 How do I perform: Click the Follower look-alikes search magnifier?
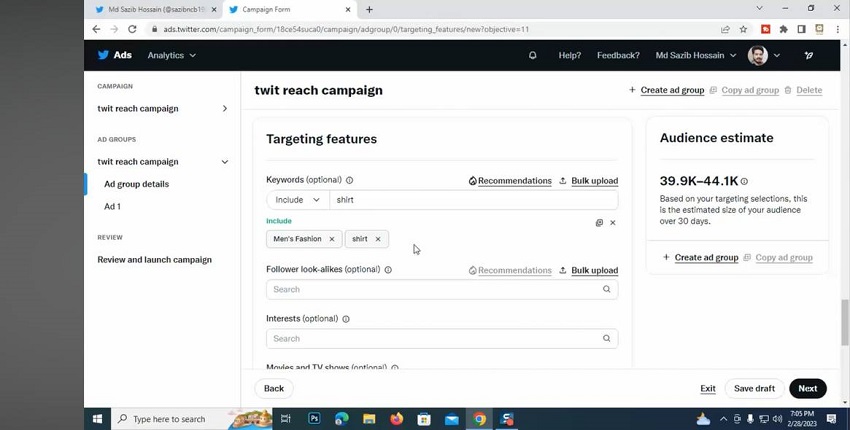tap(607, 289)
